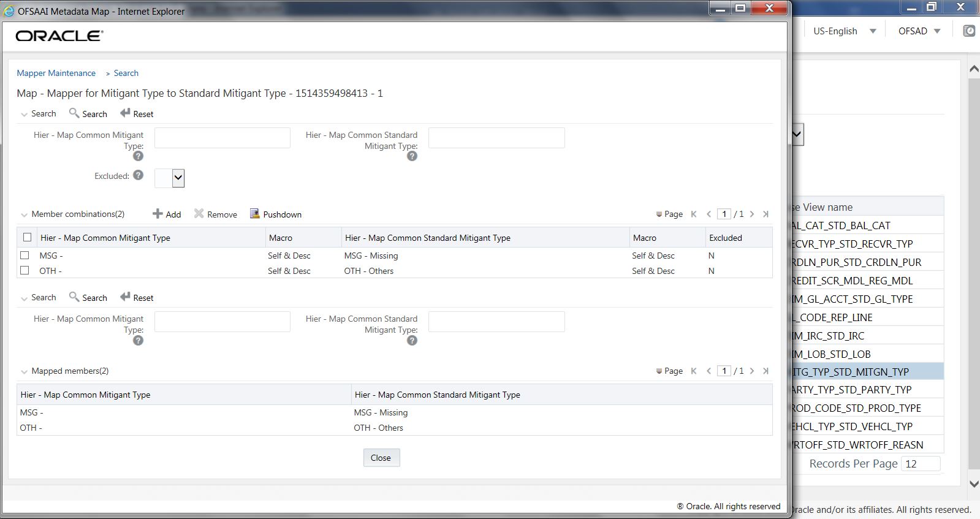980x519 pixels.
Task: Select AL_CAT_STD_BAL_CAT row in background window
Action: click(868, 225)
